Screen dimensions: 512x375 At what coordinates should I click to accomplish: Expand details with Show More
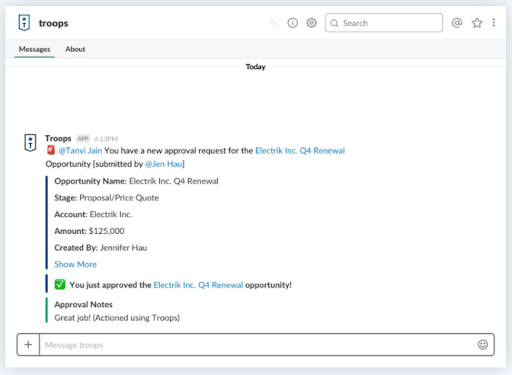(x=76, y=264)
